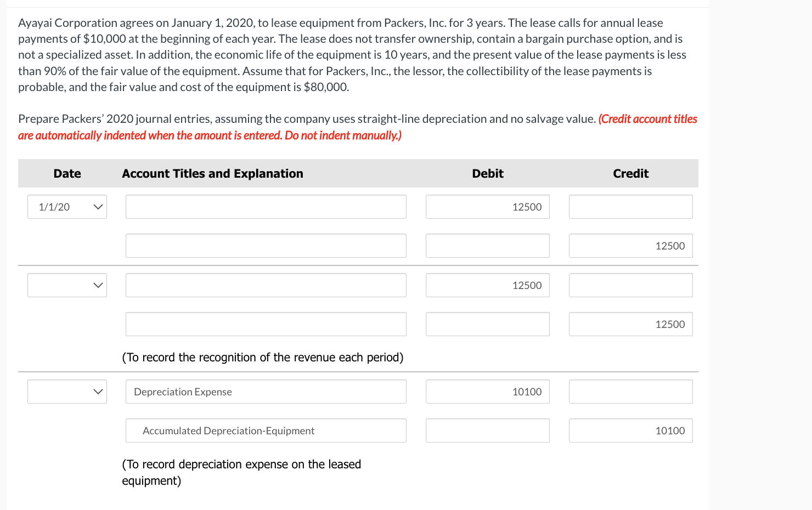Viewport: 812px width, 510px height.
Task: Click the debit field showing 10100
Action: tap(488, 392)
